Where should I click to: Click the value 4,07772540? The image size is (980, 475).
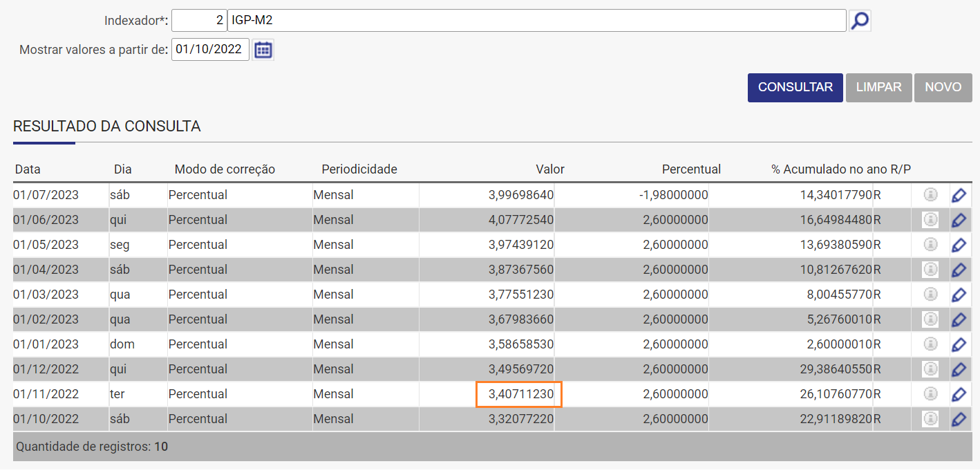click(521, 220)
